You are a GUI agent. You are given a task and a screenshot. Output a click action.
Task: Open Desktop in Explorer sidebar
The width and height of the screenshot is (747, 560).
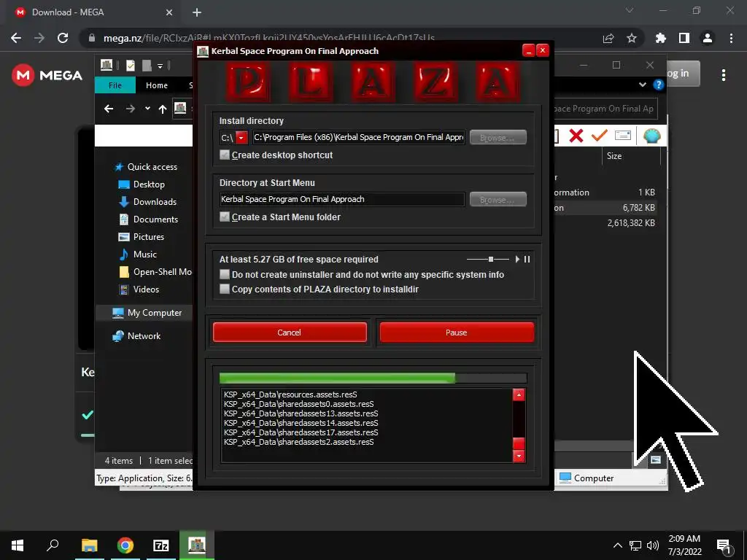coord(149,184)
